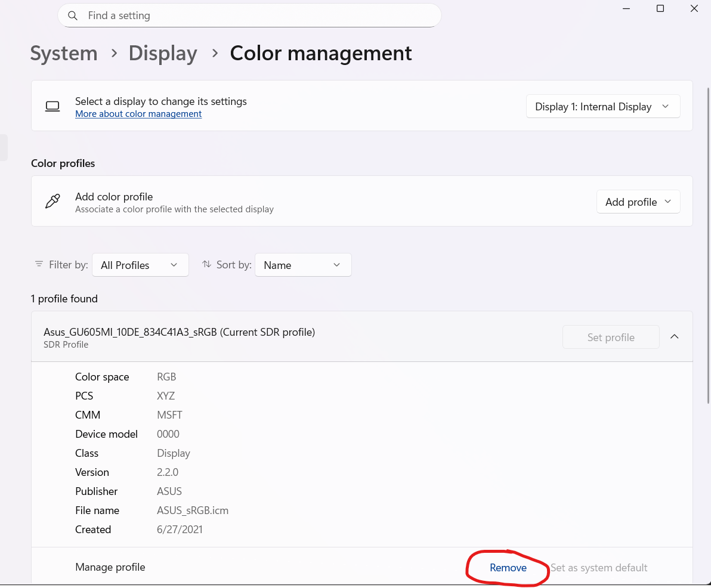The width and height of the screenshot is (711, 588).
Task: Click the Class value Display
Action: point(173,453)
